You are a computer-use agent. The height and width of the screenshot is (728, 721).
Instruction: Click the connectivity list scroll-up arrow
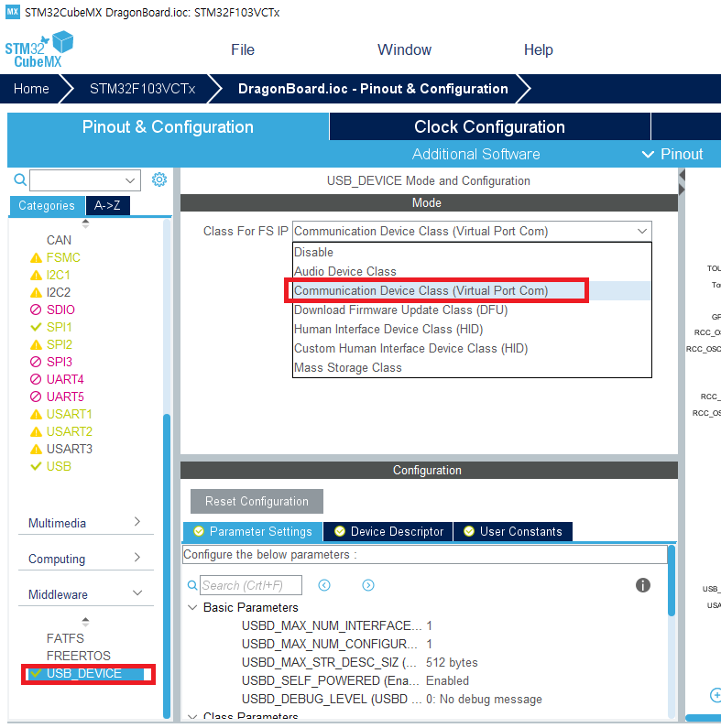click(x=85, y=223)
